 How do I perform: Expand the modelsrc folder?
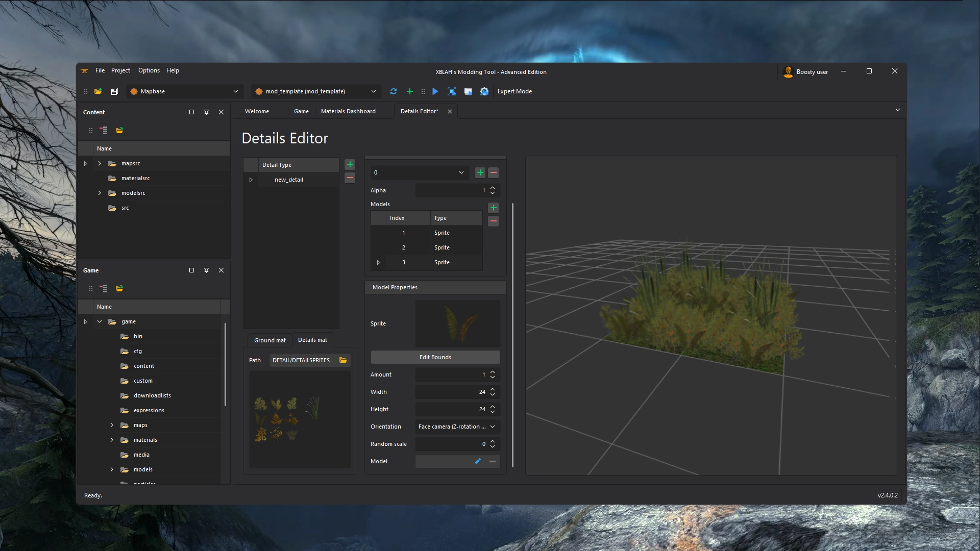pos(100,193)
